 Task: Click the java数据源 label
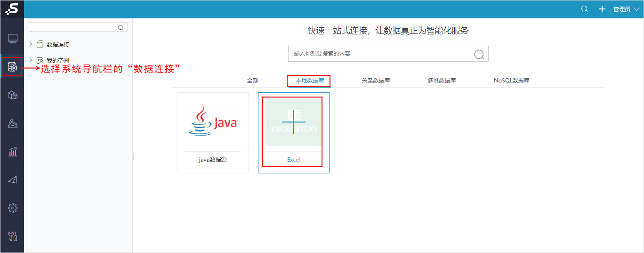213,160
